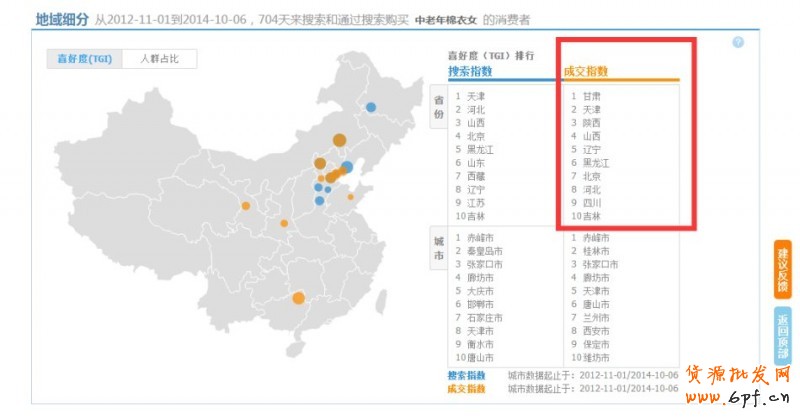Click the large orange dot in Guangxi
This screenshot has height=419, width=800.
(x=298, y=297)
